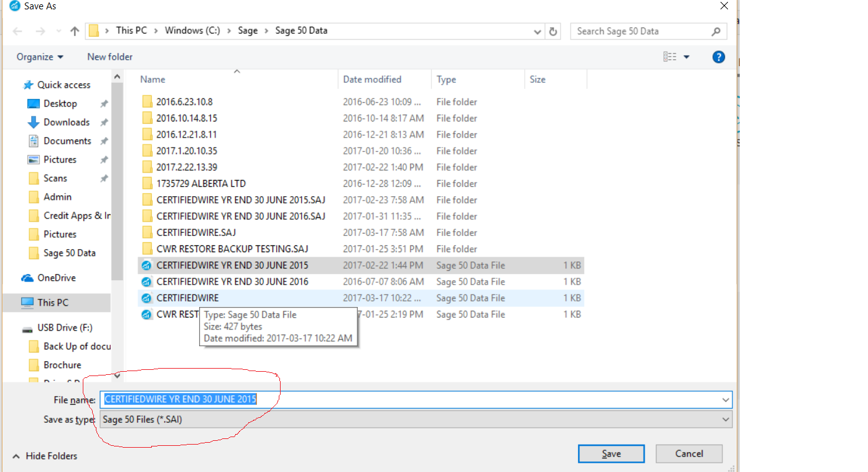The image size is (868, 472).
Task: Click the search magnifier icon
Action: point(716,31)
